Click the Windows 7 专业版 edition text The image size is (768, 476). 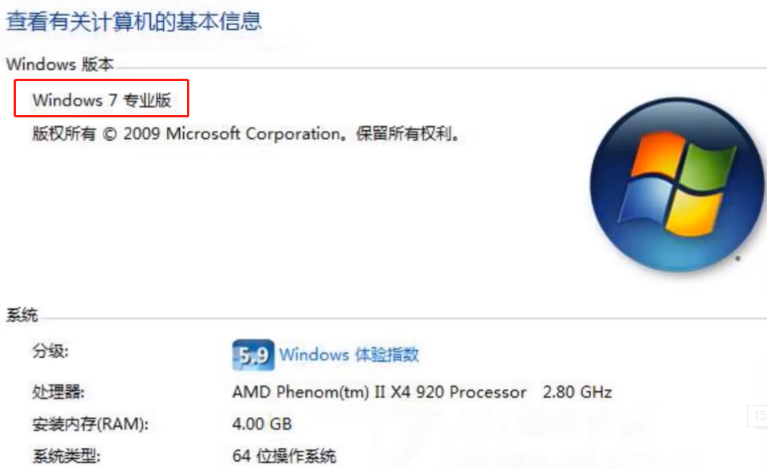(101, 100)
